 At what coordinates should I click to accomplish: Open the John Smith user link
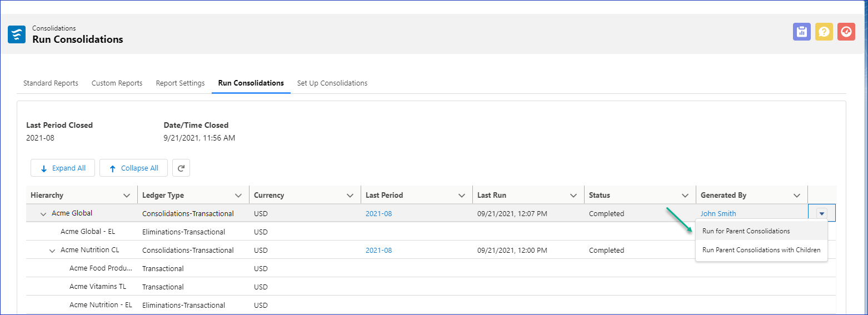coord(718,214)
